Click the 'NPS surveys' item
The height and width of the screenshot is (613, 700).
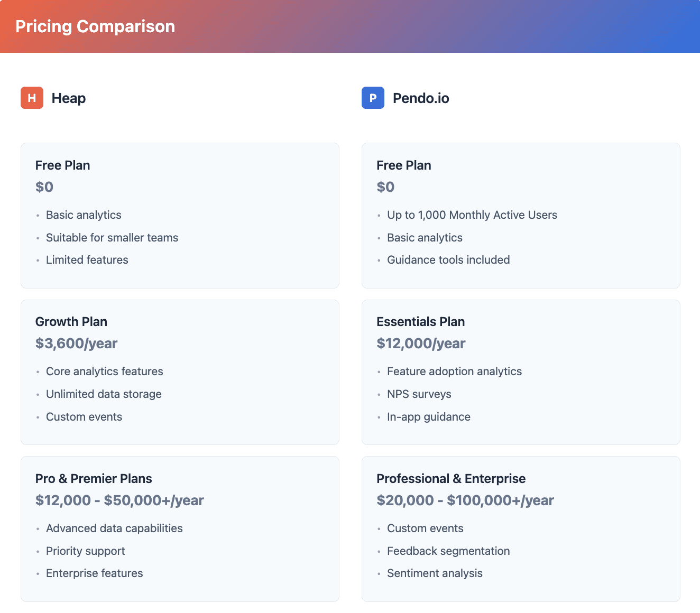click(419, 394)
